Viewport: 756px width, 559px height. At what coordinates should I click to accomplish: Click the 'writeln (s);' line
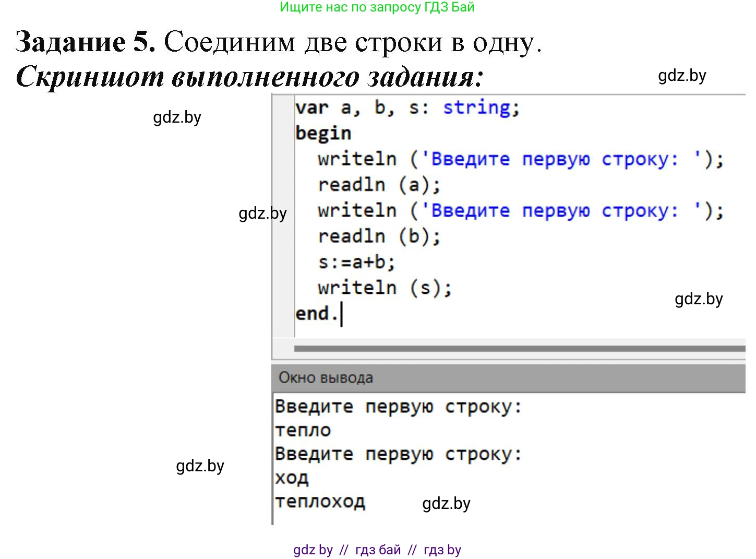coord(385,287)
